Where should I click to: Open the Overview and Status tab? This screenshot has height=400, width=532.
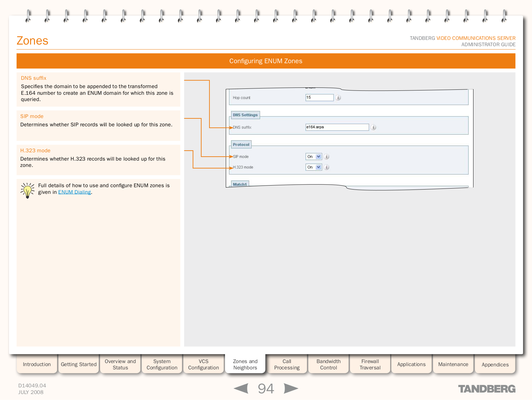[120, 364]
